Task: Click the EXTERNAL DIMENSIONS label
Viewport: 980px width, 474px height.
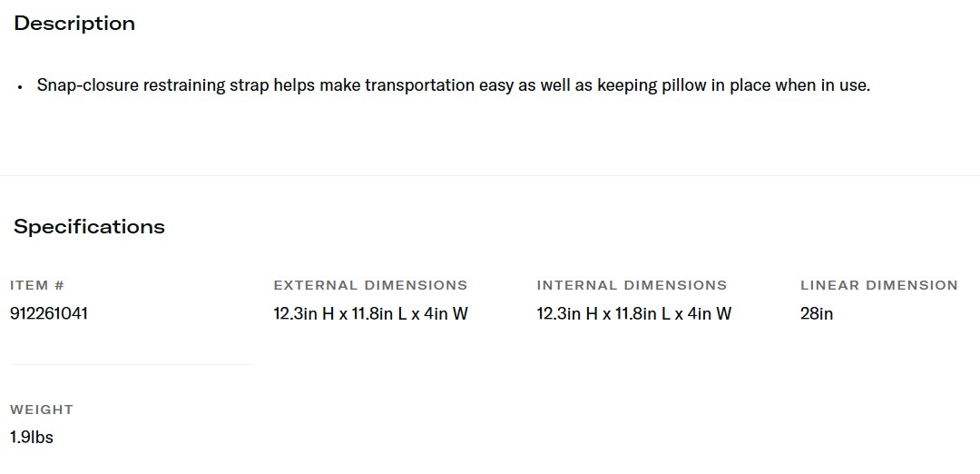Action: pyautogui.click(x=370, y=285)
